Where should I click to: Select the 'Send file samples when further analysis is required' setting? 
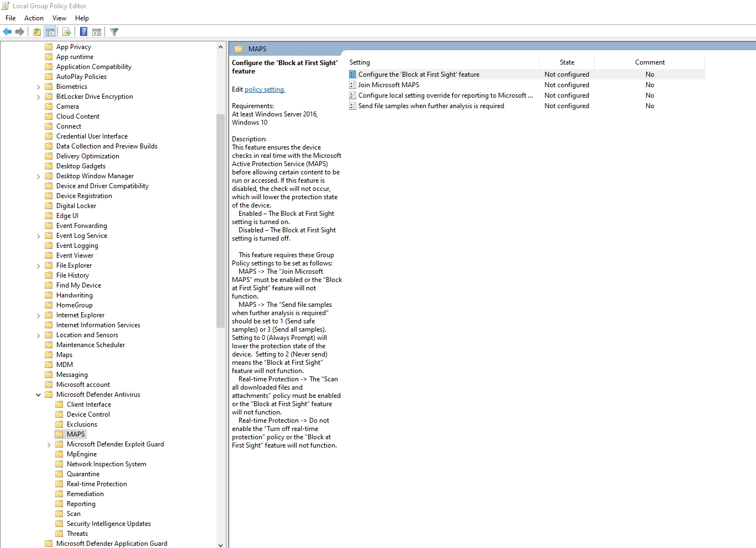tap(431, 105)
